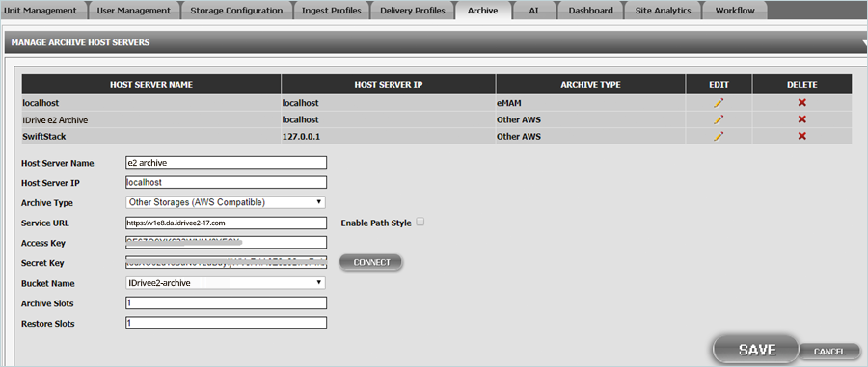
Task: Open the Delivery Profiles tab
Action: tap(413, 11)
